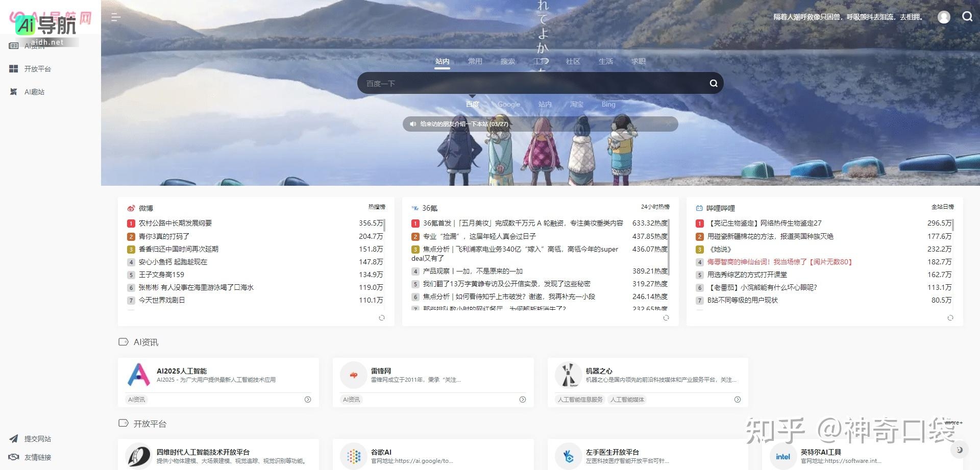This screenshot has width=980, height=470.
Task: Open detail arrow for AI2025人工智能 card
Action: (308, 400)
